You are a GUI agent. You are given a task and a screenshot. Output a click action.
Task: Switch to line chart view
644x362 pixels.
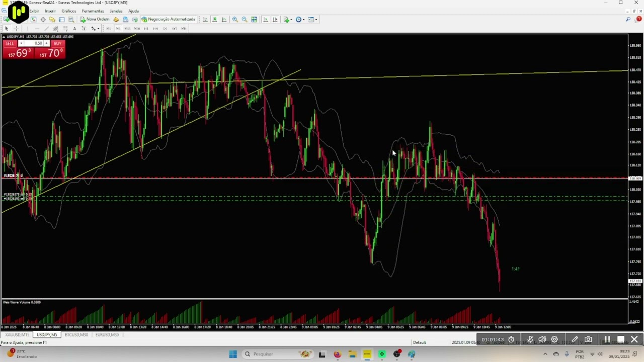pos(224,19)
